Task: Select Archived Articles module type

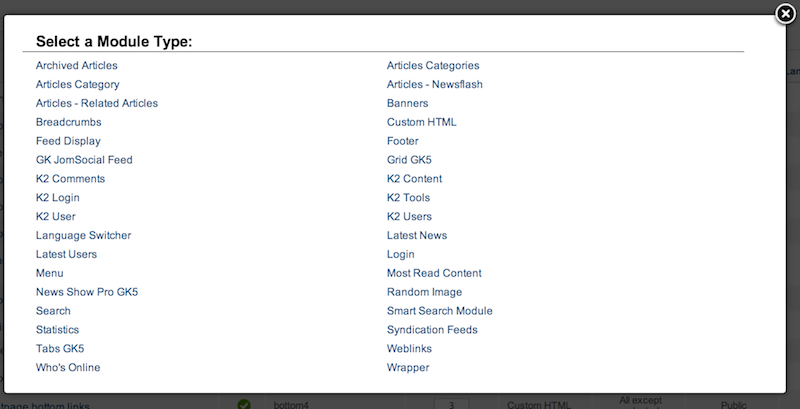Action: [x=77, y=65]
